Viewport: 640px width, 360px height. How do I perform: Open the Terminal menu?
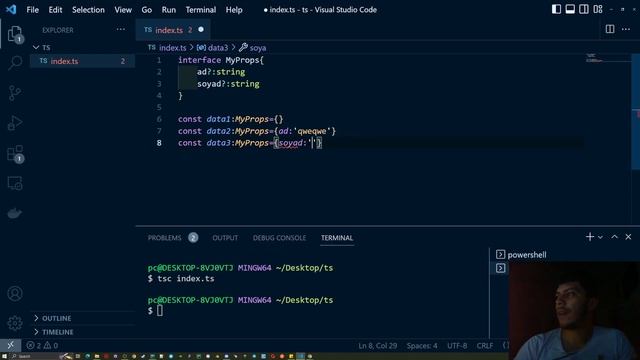click(x=201, y=10)
